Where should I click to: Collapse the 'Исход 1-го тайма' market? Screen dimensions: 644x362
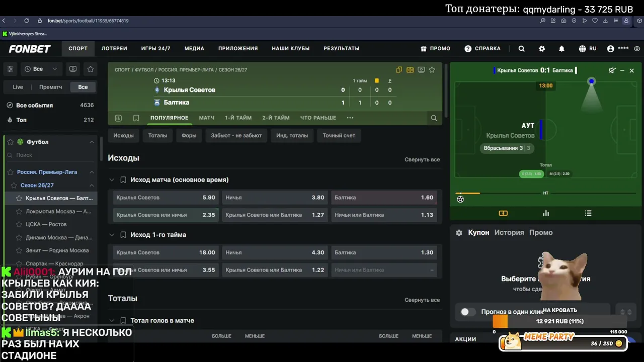112,235
